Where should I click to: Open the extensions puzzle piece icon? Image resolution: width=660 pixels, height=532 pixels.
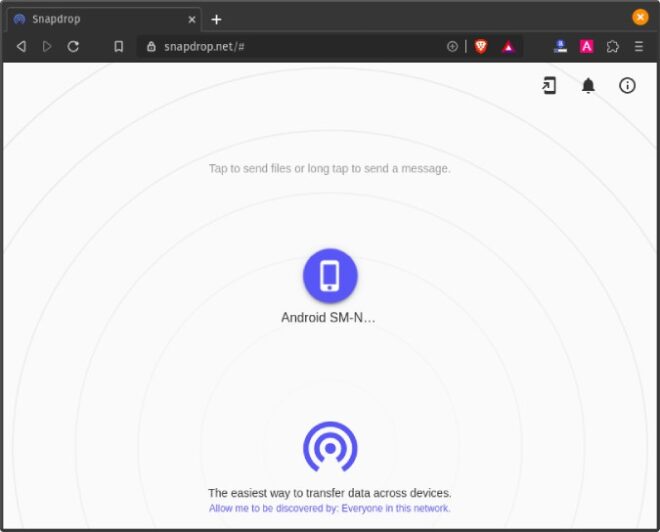613,46
